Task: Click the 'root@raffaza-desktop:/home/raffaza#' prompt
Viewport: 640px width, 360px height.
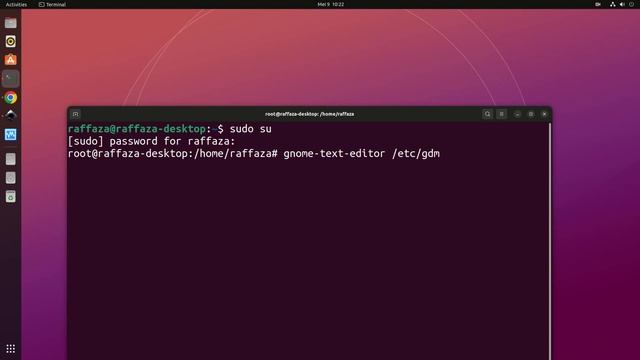Action: [173, 153]
